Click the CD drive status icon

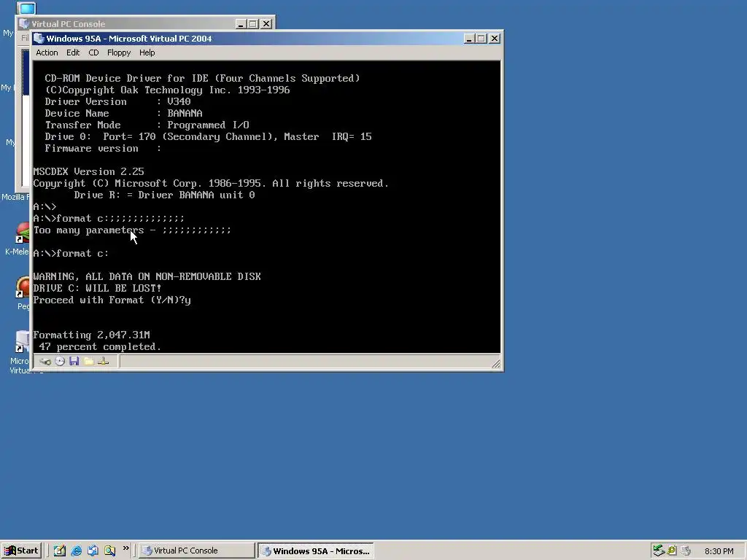click(60, 362)
